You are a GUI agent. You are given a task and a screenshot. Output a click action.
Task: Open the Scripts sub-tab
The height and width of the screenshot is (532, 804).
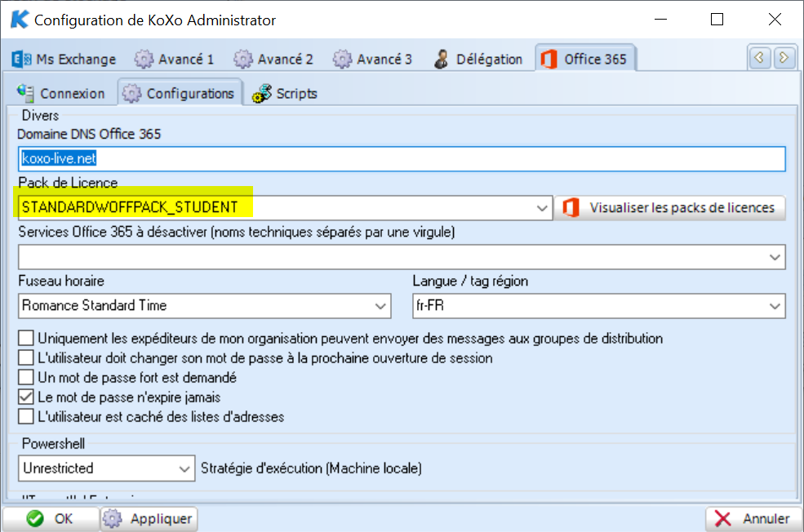(x=285, y=94)
